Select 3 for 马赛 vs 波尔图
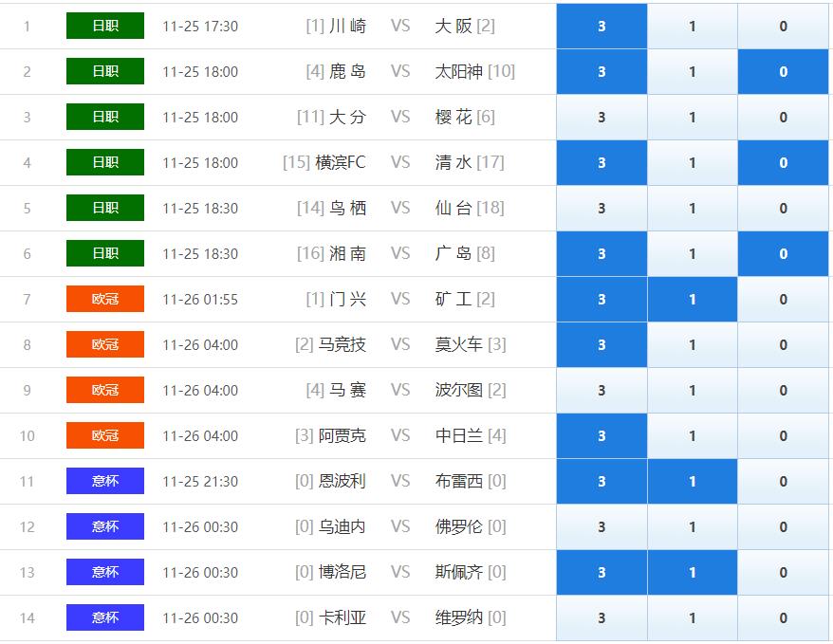The image size is (833, 644). click(x=602, y=391)
